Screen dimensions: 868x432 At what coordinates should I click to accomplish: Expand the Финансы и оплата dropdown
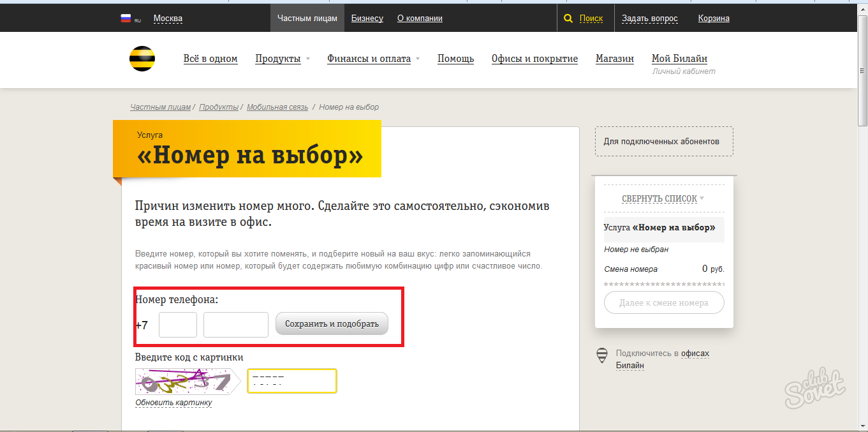(x=374, y=59)
